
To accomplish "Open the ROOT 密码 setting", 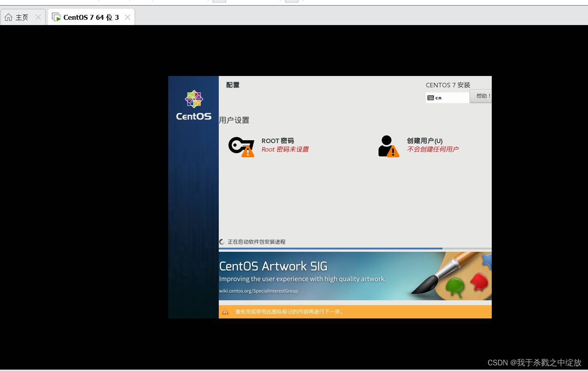I will (277, 141).
